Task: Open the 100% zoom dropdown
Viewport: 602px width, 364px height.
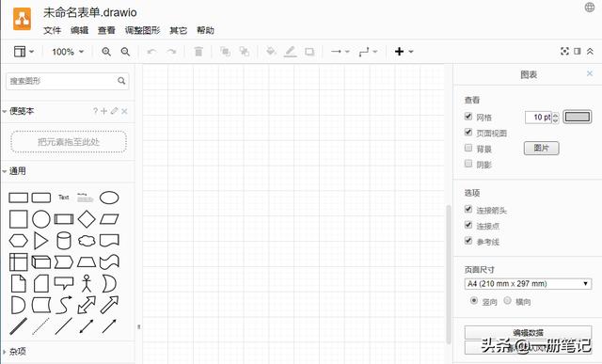Action: point(68,52)
